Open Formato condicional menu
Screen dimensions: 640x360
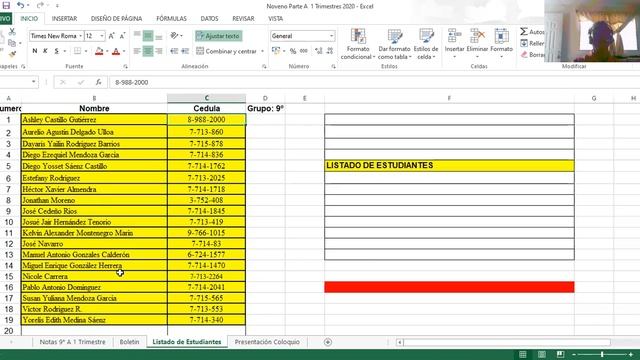(358, 44)
